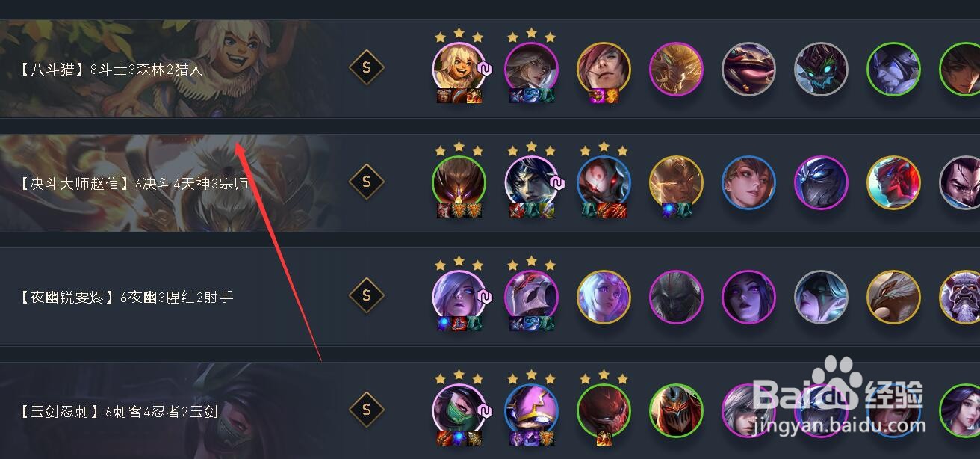Click the first purple-haired champion in 夜幽 row
This screenshot has height=459, width=980.
(459, 297)
